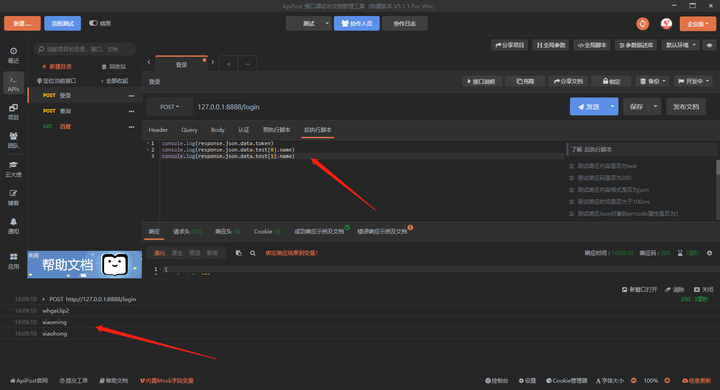Open the 团队 team sidebar icon
720x390 pixels.
click(x=13, y=140)
